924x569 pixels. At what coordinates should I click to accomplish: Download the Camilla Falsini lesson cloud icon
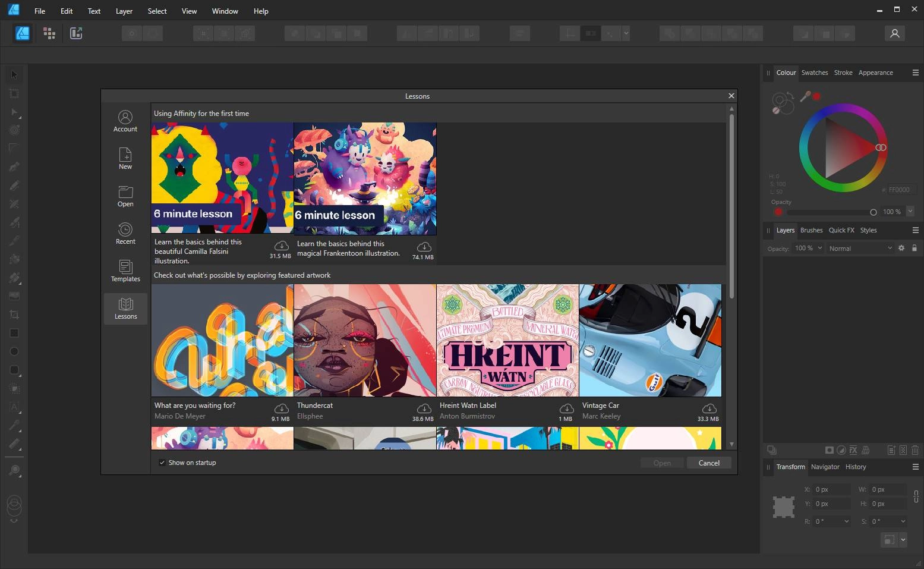(x=281, y=246)
